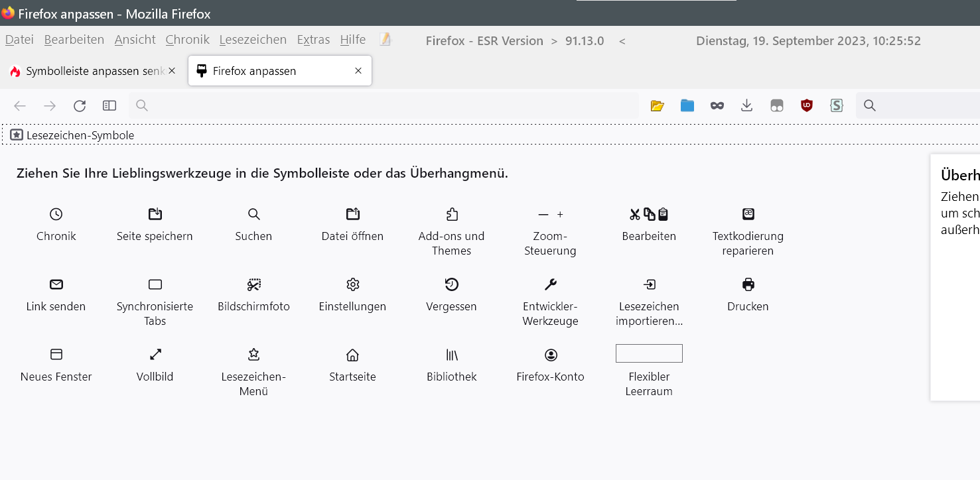Click the Entwickler-Werkzeuge wrench icon
The height and width of the screenshot is (480, 980).
coord(550,284)
